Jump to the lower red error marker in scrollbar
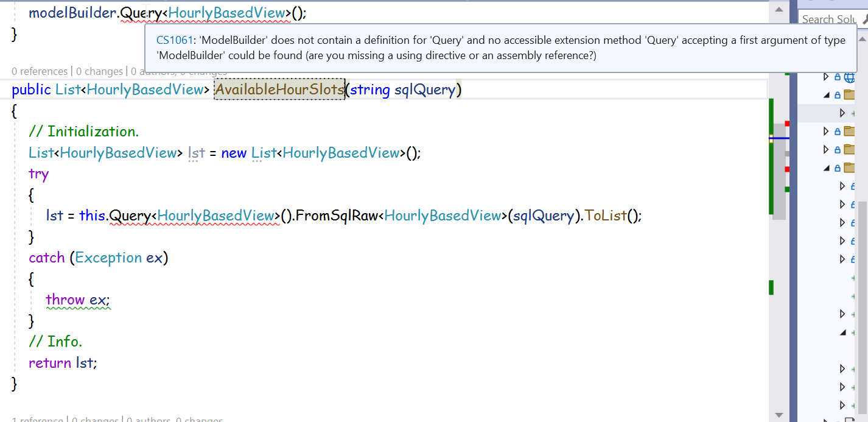 pyautogui.click(x=787, y=169)
